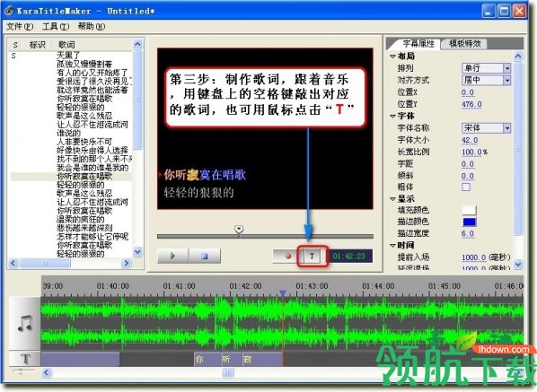Click the 长宽比例 value 100.0
537x392 pixels.
(x=472, y=152)
